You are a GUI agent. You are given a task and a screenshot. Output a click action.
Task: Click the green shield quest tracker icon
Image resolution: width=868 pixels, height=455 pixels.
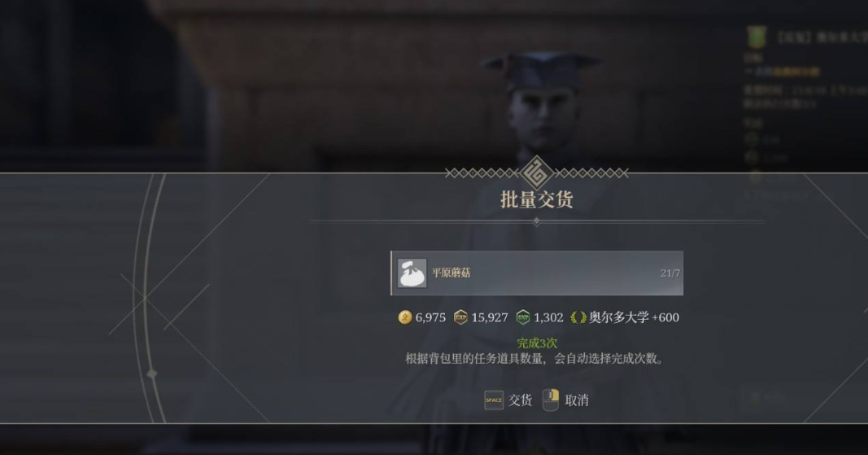757,37
